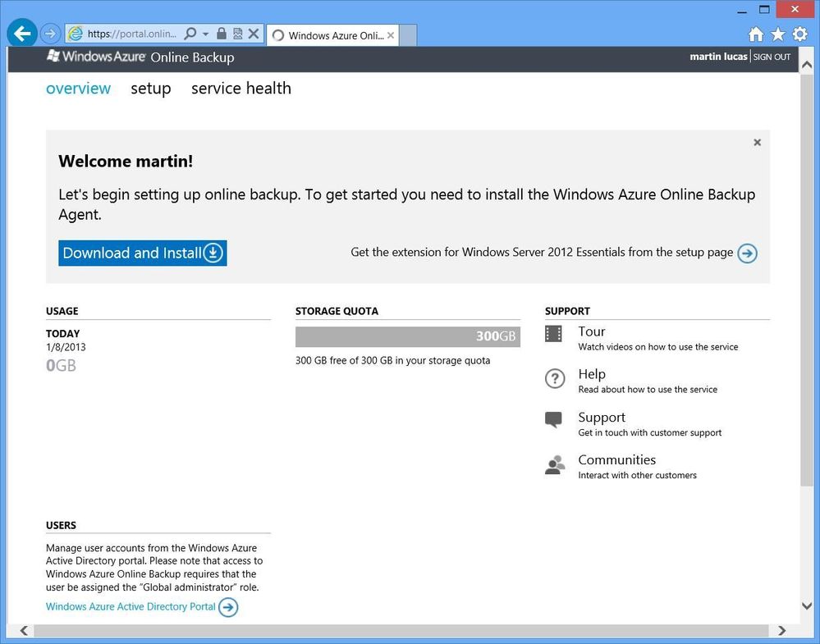Click the URL field in the address bar
The width and height of the screenshot is (820, 644).
coord(132,34)
